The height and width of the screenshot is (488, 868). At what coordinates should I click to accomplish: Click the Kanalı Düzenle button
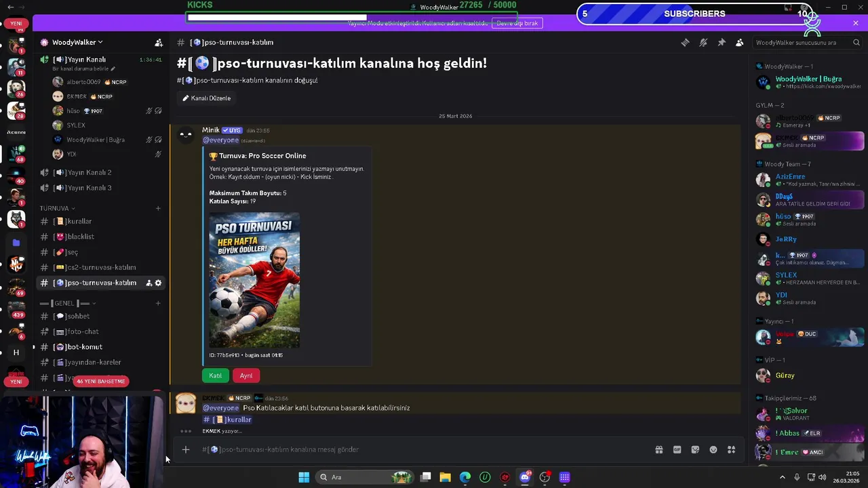[206, 98]
